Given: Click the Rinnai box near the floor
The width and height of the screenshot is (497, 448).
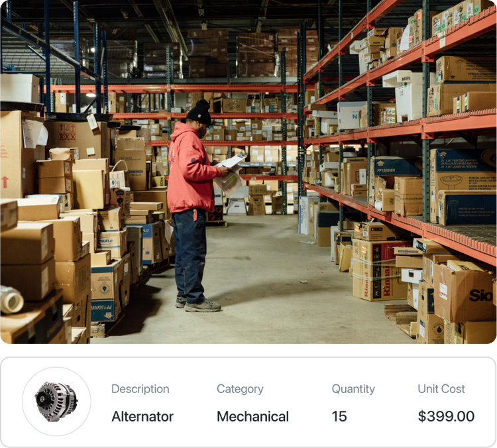Looking at the screenshot, I should [x=379, y=270].
